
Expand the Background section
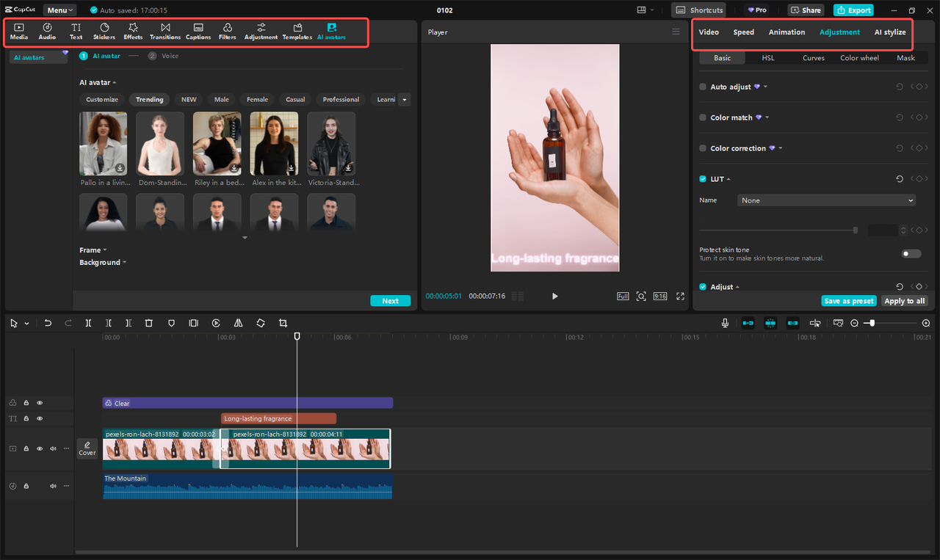point(103,262)
